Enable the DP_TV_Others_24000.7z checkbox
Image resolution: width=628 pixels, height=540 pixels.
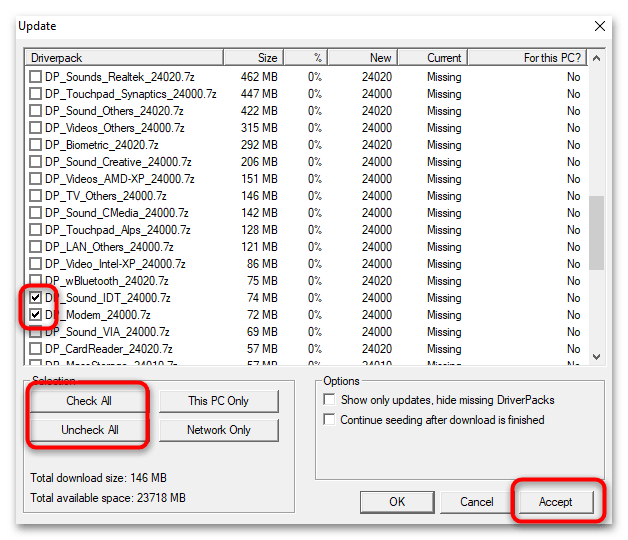[36, 196]
